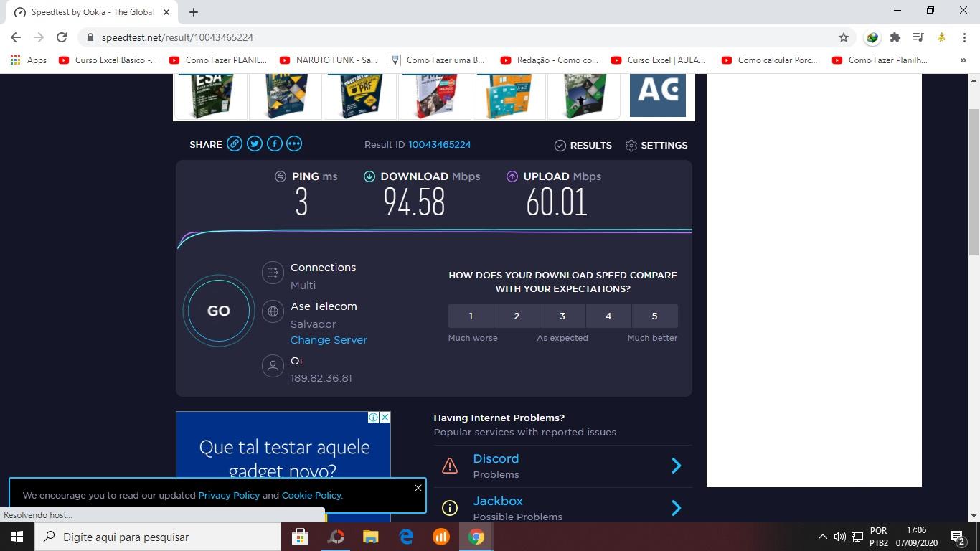Open the volume control icon
The image size is (980, 551).
(x=839, y=537)
